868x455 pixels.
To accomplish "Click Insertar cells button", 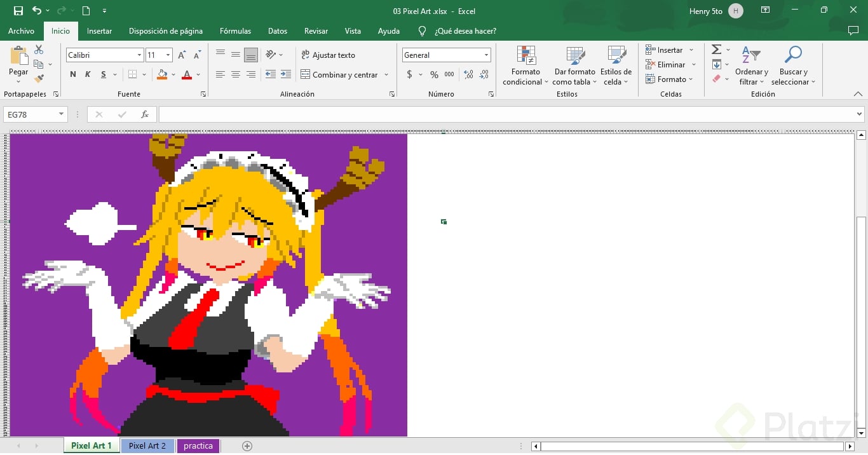I will click(670, 50).
